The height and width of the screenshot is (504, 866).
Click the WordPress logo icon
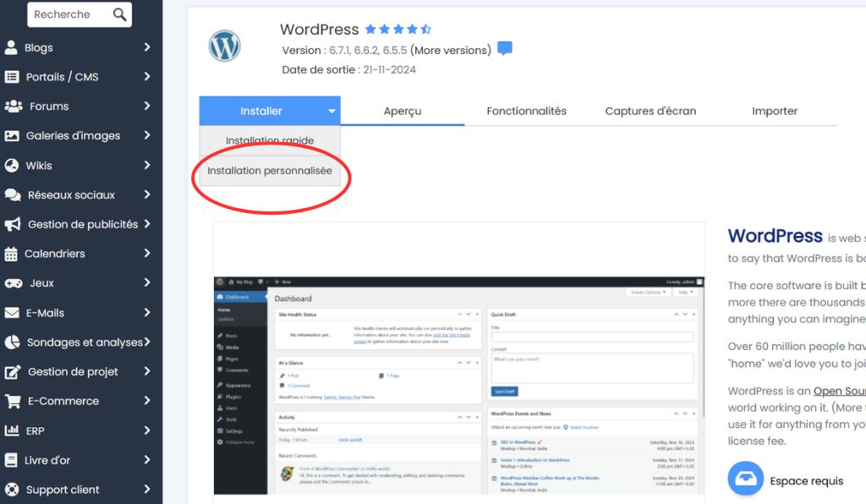coord(224,46)
